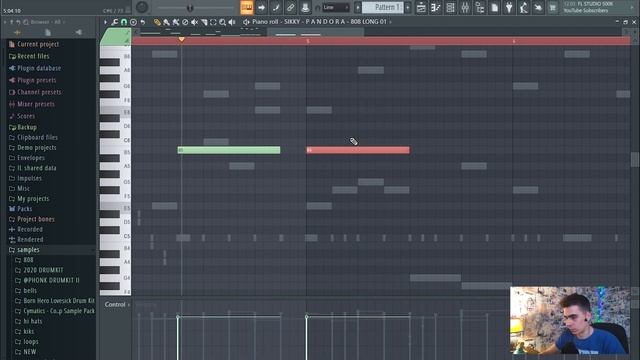Click the right-arrow icon beside the orange keyboard button
The image size is (640, 360).
(261, 7)
